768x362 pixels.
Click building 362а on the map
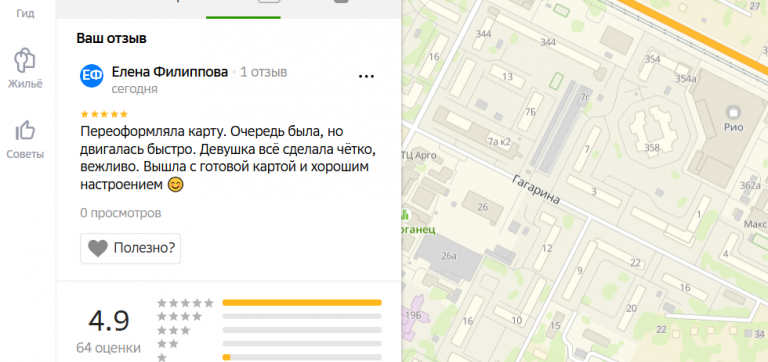[750, 185]
